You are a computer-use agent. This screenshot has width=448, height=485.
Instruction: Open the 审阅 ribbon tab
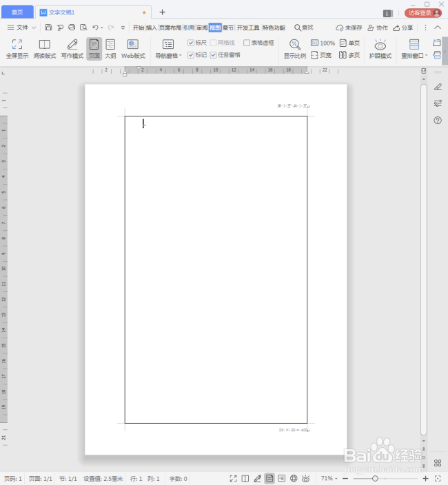[x=202, y=28]
